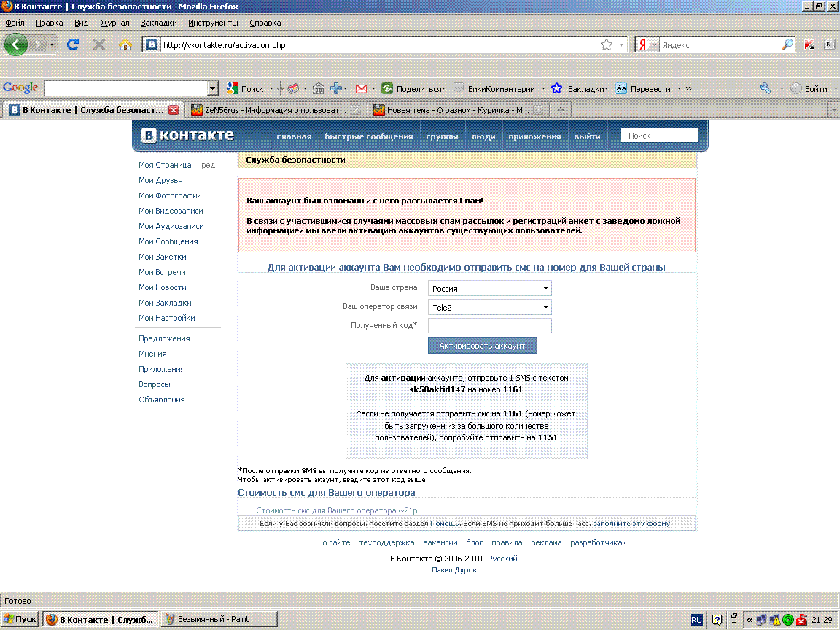The height and width of the screenshot is (630, 840).
Task: Click the В Контакте logo
Action: point(187,135)
